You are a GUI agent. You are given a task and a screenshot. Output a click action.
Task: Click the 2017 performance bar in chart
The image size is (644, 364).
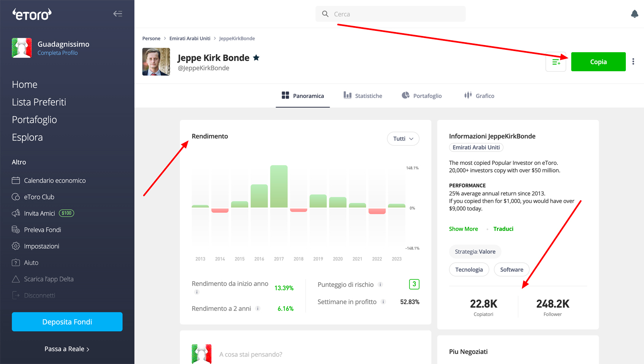(279, 186)
